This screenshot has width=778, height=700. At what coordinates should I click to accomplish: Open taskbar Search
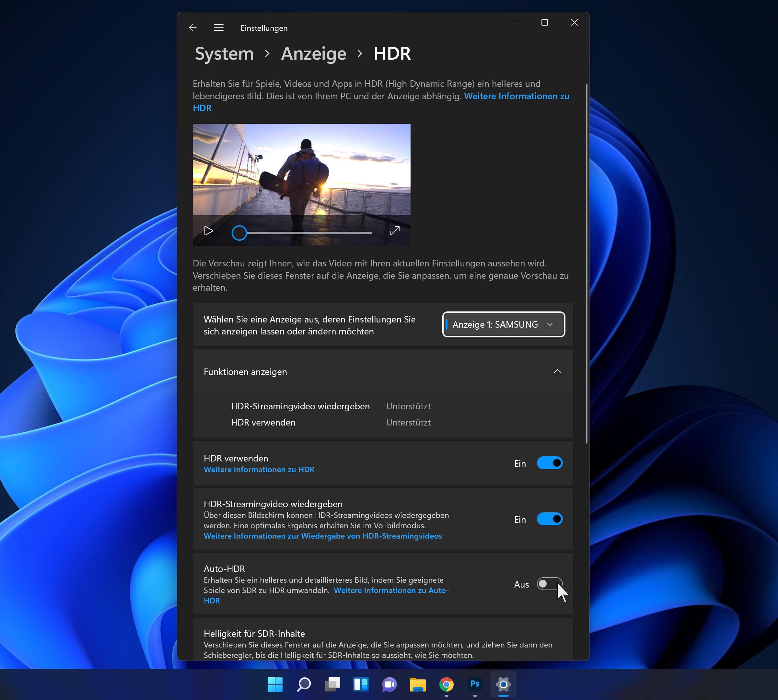[x=303, y=684]
